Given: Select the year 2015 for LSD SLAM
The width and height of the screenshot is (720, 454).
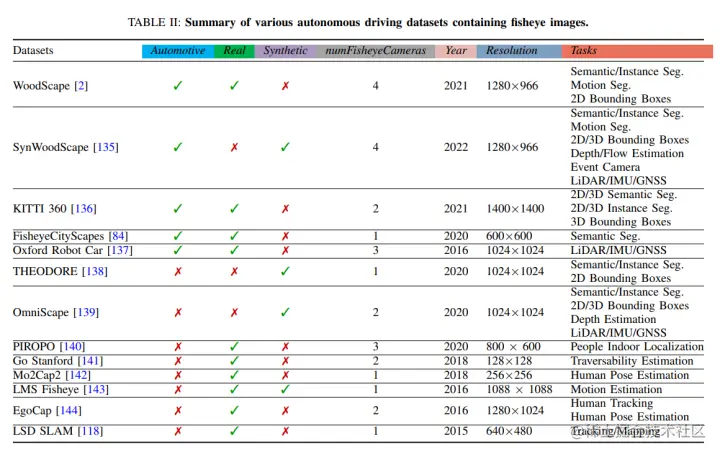Looking at the screenshot, I should coord(456,432).
